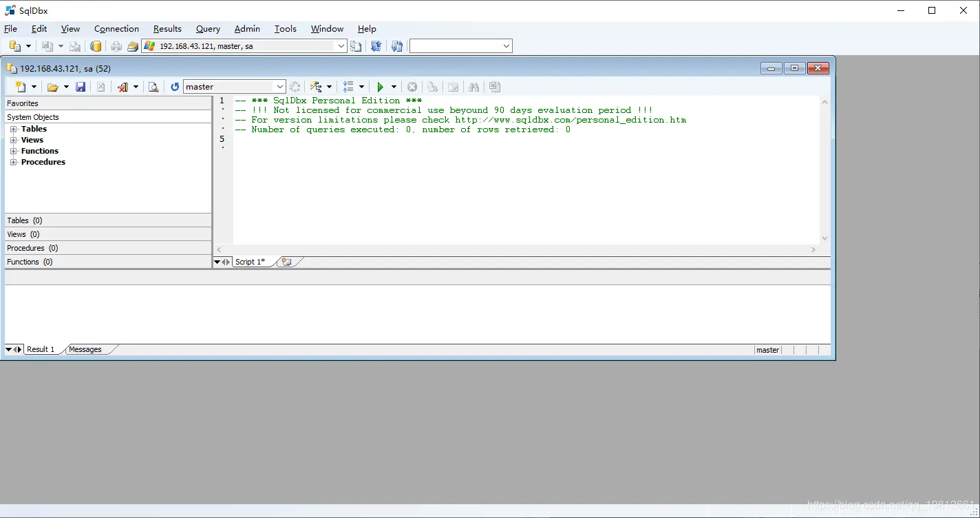
Task: Switch to the Result 1 tab
Action: click(41, 349)
